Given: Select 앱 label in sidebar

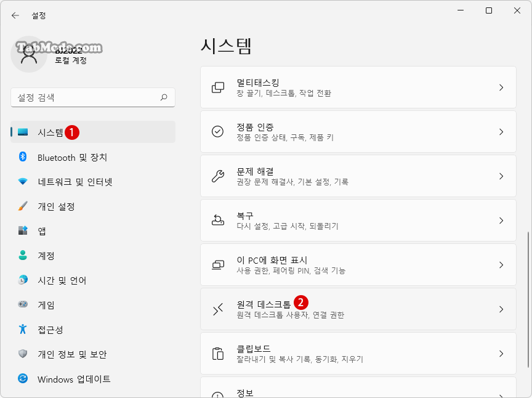Looking at the screenshot, I should [42, 231].
